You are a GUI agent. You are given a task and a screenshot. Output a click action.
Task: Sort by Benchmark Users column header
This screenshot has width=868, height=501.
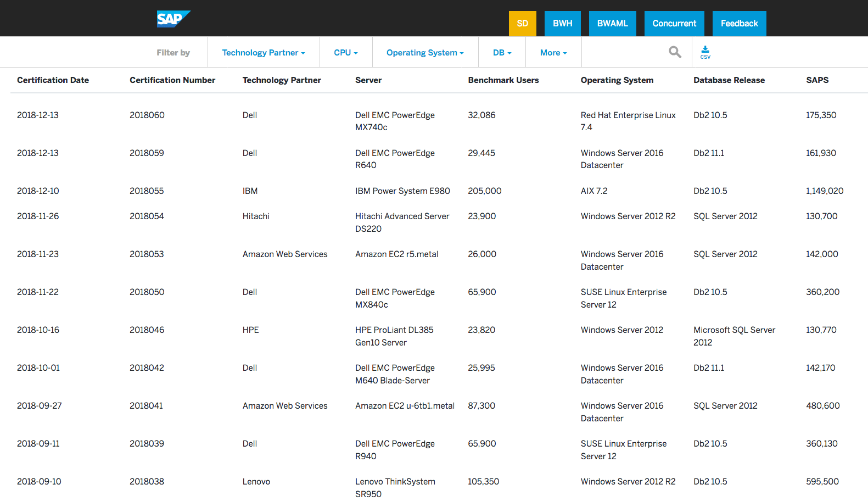503,80
